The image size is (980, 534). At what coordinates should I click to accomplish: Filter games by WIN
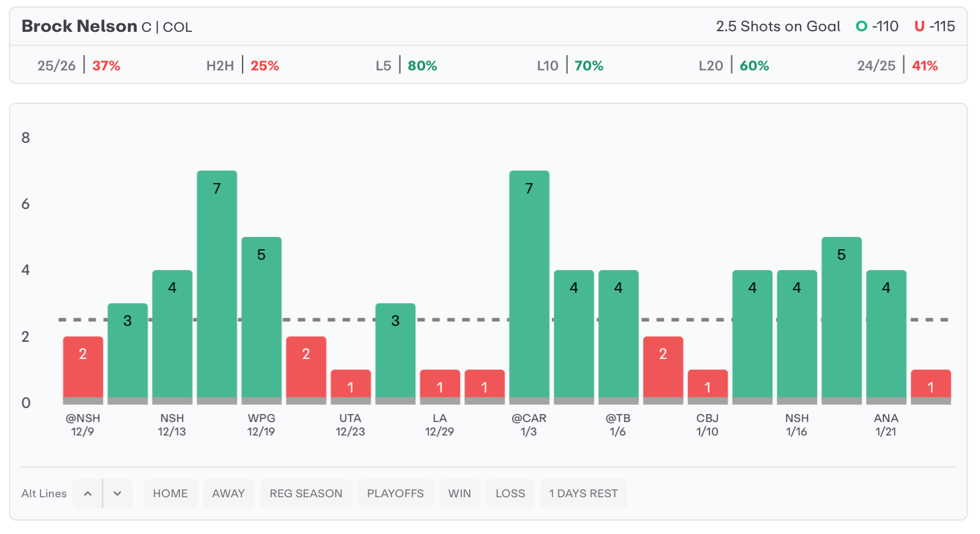pos(459,494)
